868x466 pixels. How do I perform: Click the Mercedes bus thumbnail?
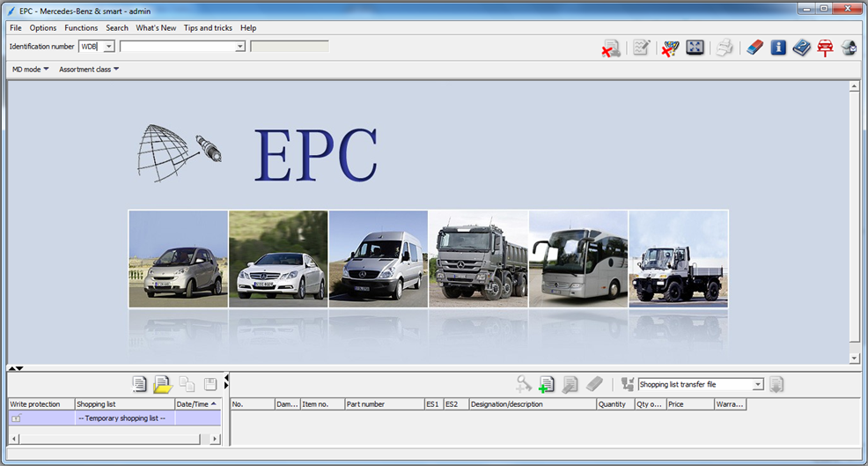tap(578, 259)
